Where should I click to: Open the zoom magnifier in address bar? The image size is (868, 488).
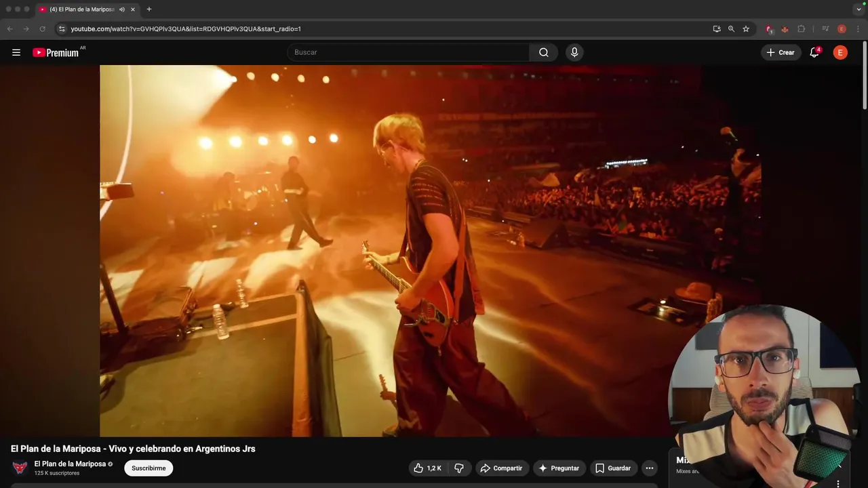(731, 29)
